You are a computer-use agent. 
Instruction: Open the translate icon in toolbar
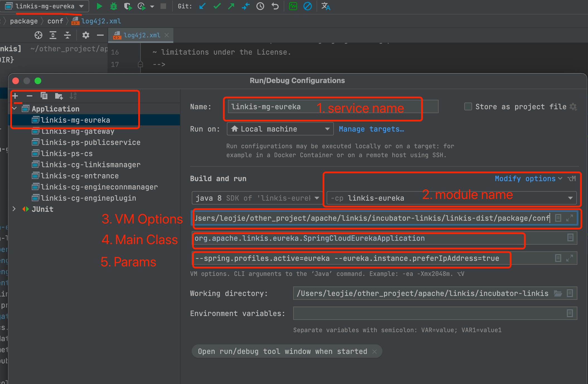(325, 6)
